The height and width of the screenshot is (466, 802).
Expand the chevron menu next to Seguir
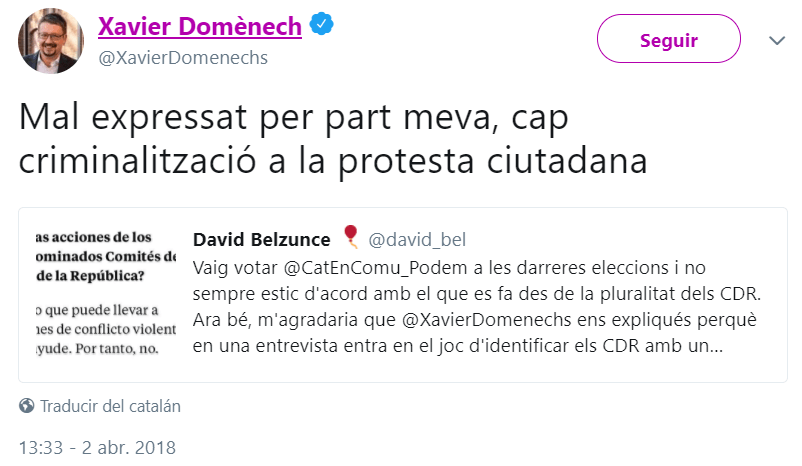[777, 41]
